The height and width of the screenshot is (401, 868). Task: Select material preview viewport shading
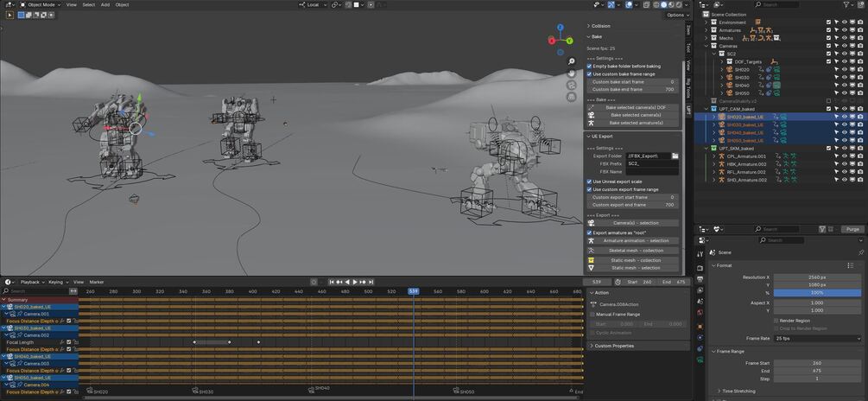pos(671,4)
